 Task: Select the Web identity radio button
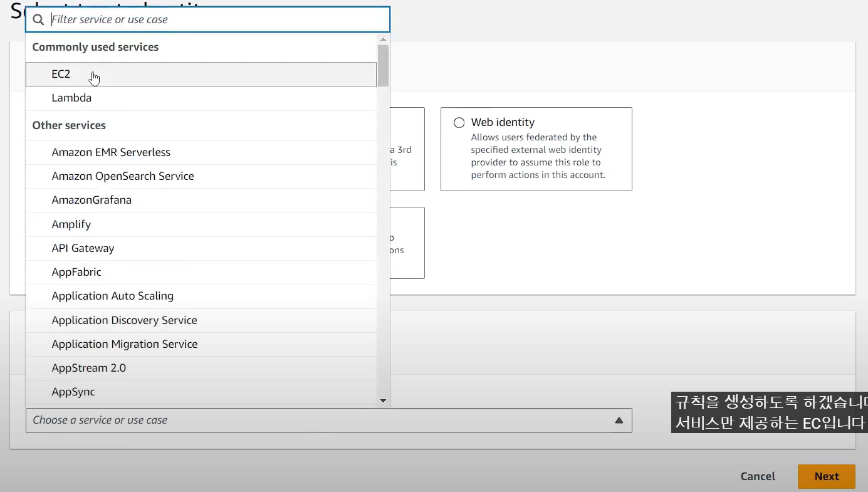[x=459, y=123]
